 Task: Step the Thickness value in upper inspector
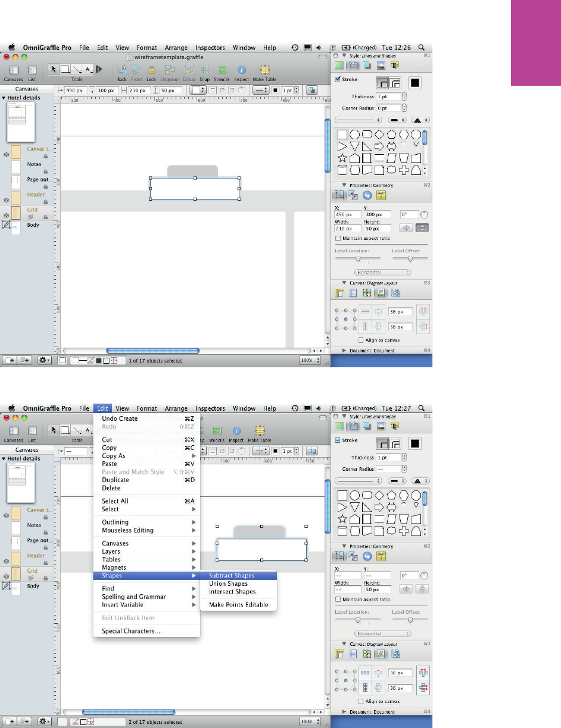(x=404, y=96)
